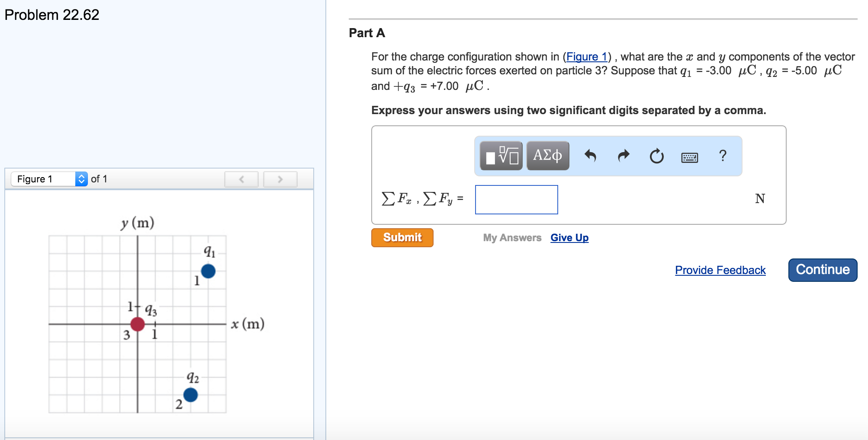Open the math templates (square root) tool

click(501, 156)
